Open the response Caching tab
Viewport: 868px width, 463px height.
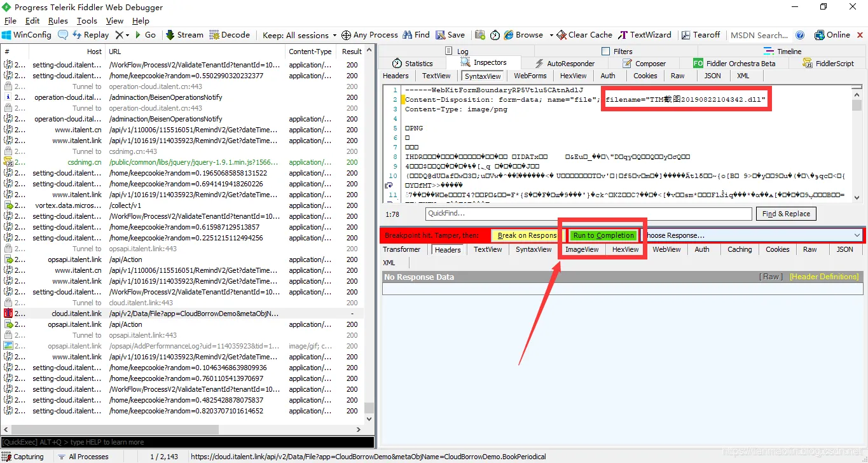[740, 249]
